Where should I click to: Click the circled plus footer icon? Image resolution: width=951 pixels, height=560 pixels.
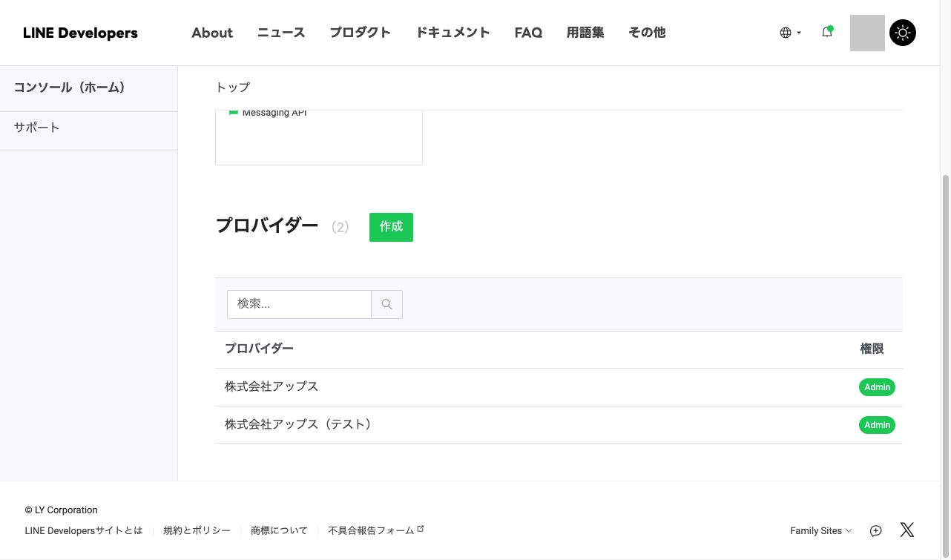(x=876, y=530)
